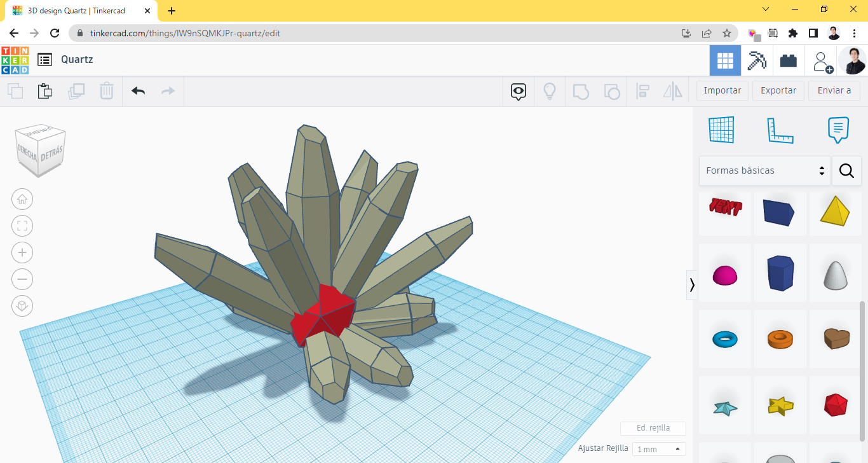Open the design menu next to Quartz
868x463 pixels.
[x=44, y=59]
